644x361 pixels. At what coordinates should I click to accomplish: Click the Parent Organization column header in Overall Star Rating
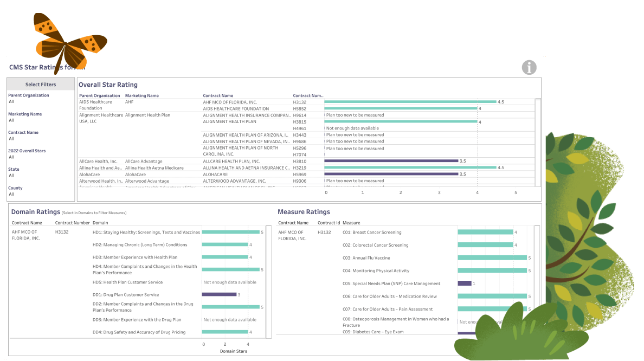tap(99, 96)
